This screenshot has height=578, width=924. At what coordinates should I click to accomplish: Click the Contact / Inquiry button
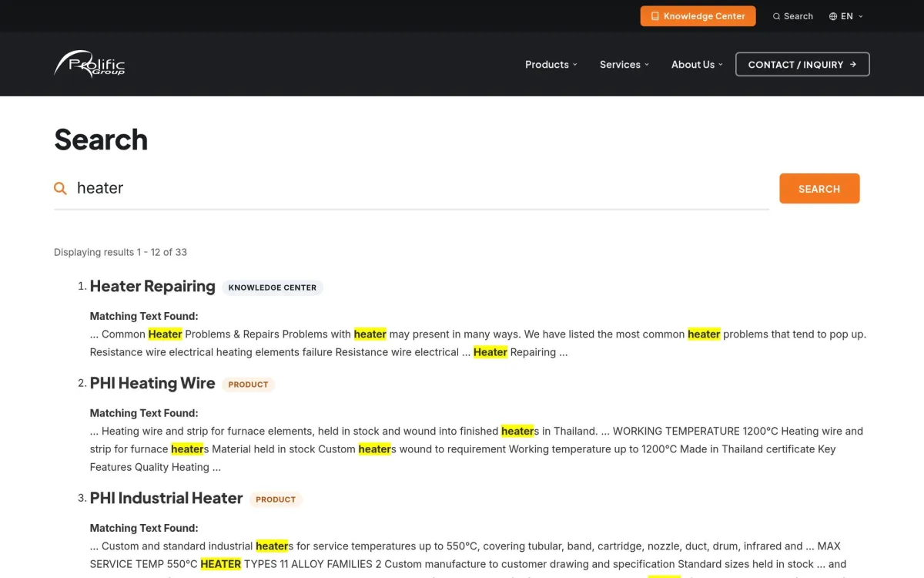tap(802, 65)
